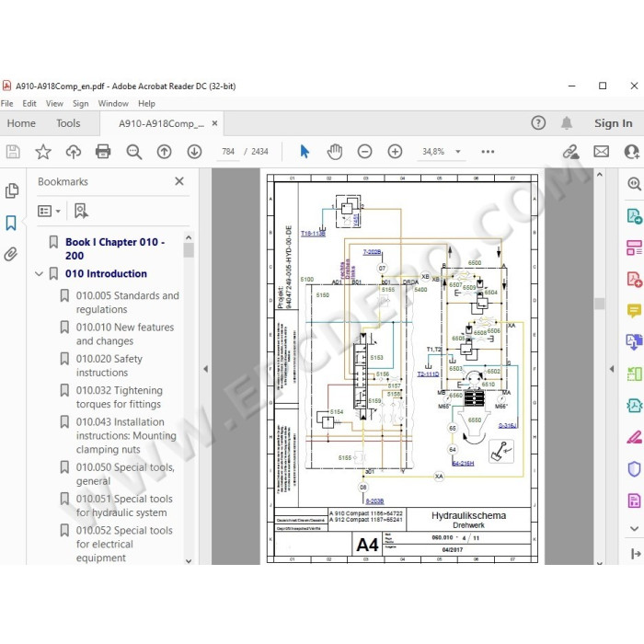Close the Bookmarks panel
The height and width of the screenshot is (644, 644).
pos(179,181)
